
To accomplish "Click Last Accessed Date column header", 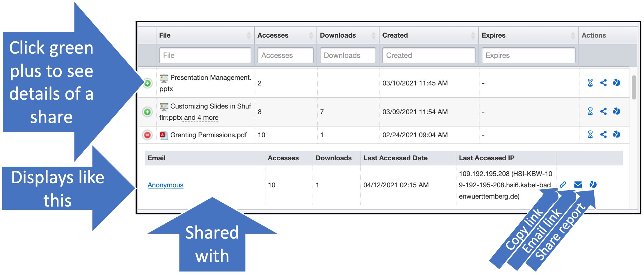I will [x=395, y=158].
